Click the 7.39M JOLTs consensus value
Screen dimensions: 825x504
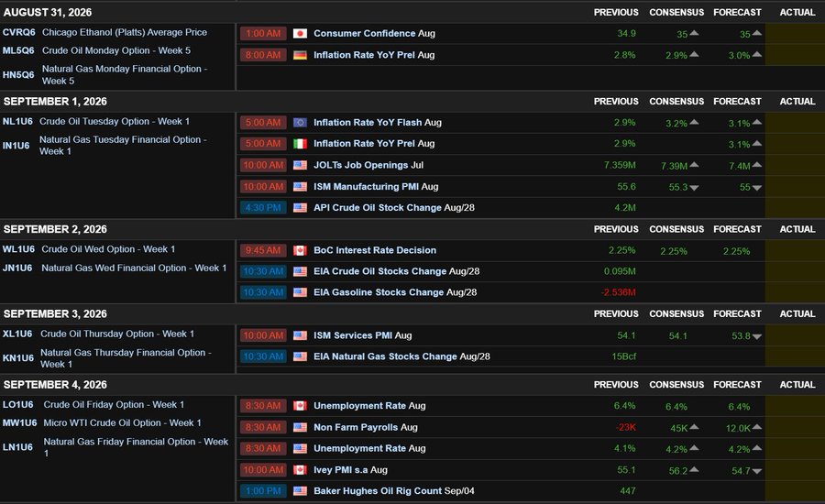674,166
